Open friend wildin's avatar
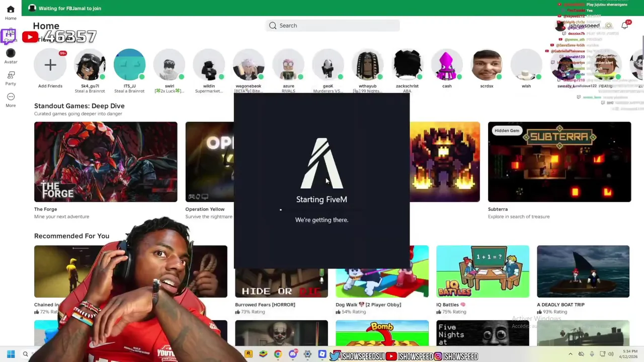Screen dimensions: 644x362 coord(209,65)
